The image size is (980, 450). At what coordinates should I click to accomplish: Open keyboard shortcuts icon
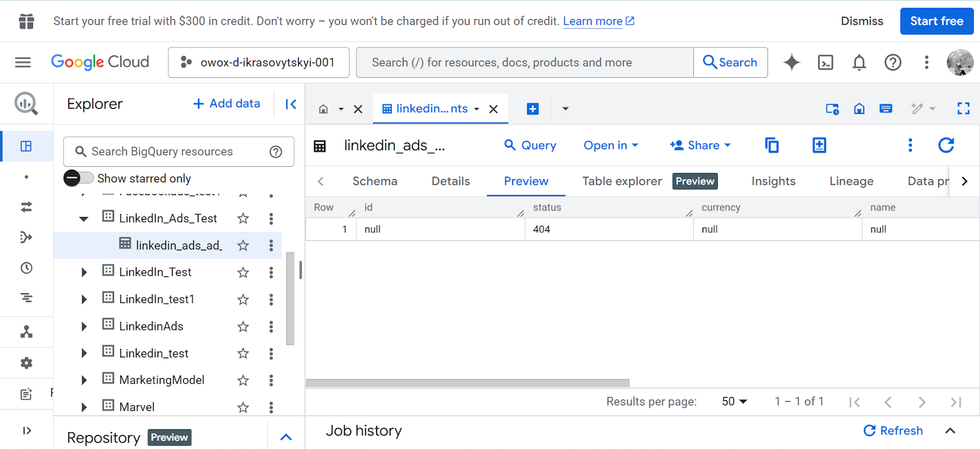(x=886, y=109)
